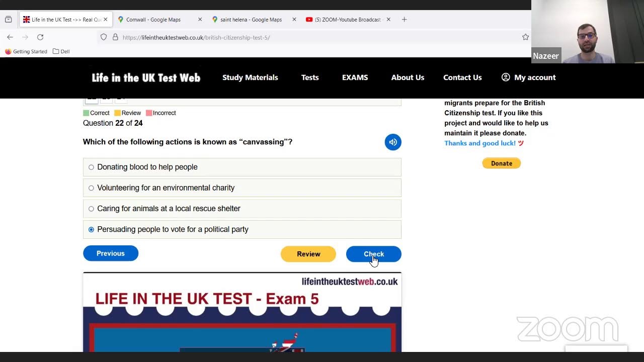Click the yellow Donate button
This screenshot has width=644, height=362.
tap(502, 163)
